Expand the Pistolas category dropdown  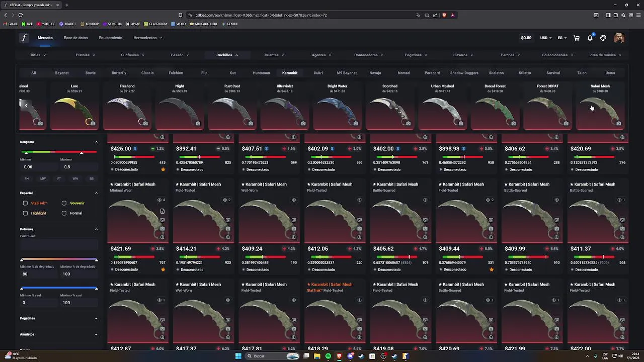coord(85,55)
